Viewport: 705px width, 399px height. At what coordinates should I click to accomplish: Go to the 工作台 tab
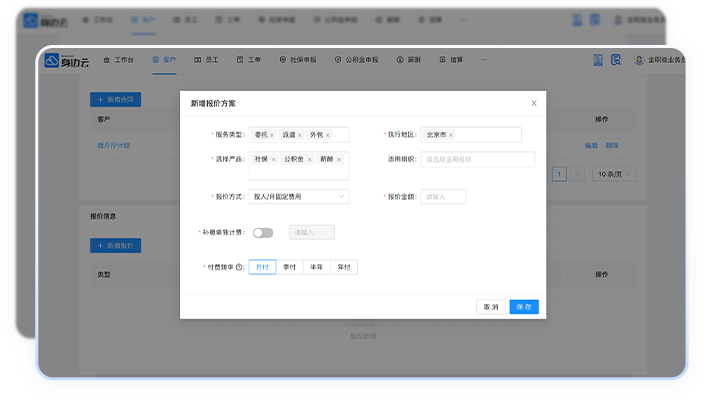(119, 59)
